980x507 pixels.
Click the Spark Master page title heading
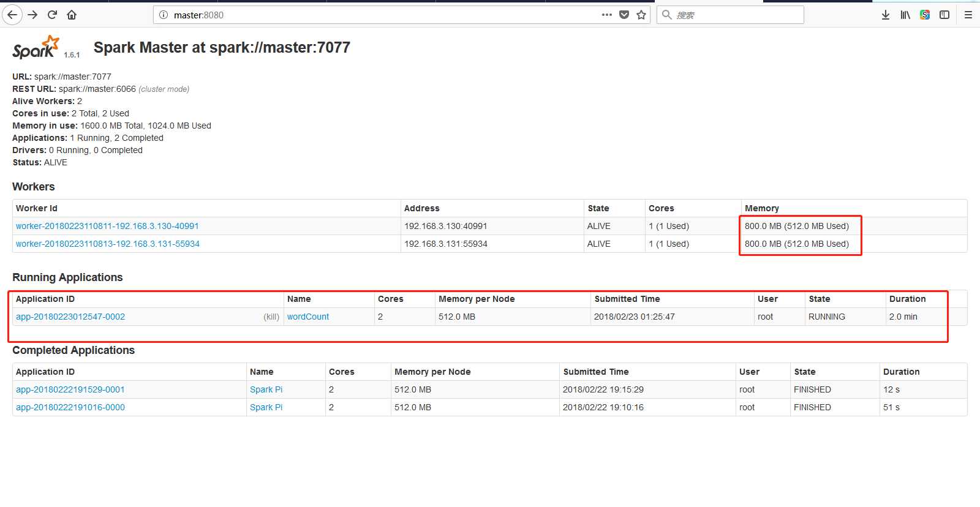(x=222, y=48)
